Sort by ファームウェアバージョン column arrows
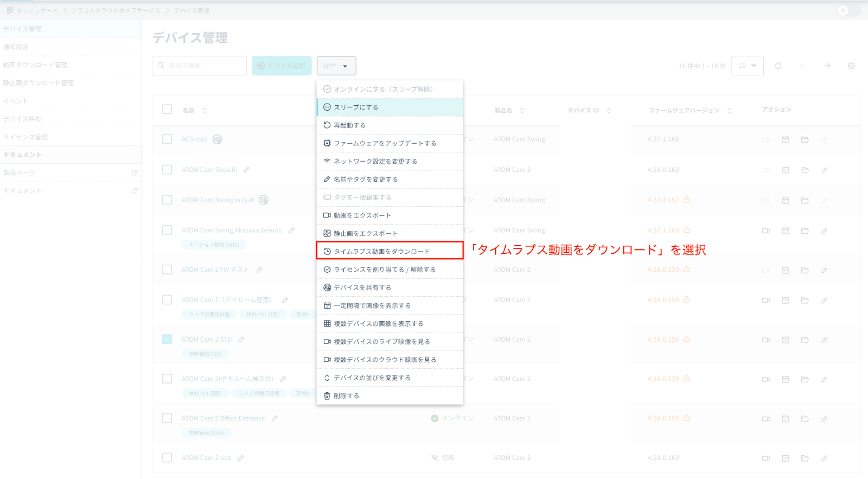This screenshot has width=868, height=479. pos(730,110)
